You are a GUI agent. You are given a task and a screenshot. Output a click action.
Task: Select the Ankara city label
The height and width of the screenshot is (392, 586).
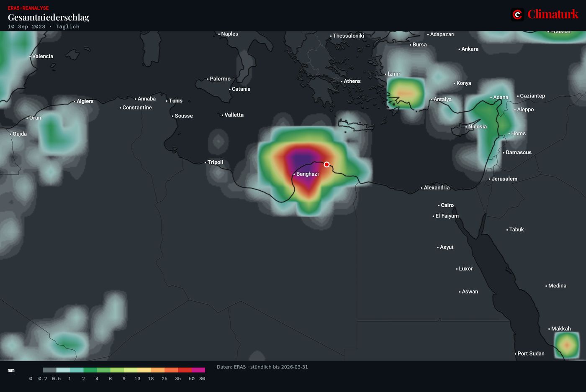click(x=470, y=49)
